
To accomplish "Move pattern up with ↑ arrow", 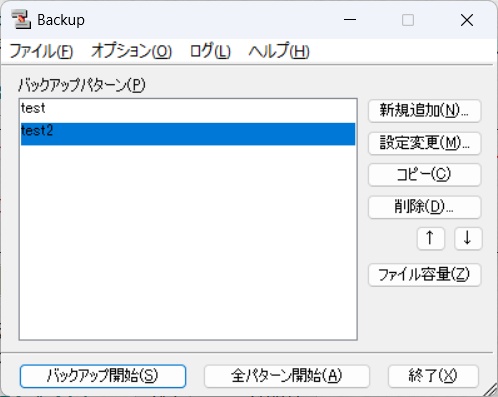I will 430,238.
